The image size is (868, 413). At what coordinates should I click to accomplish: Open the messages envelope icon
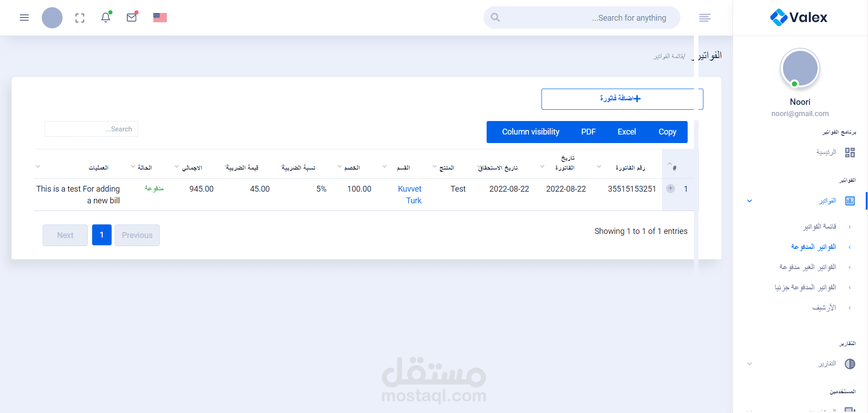pyautogui.click(x=132, y=17)
